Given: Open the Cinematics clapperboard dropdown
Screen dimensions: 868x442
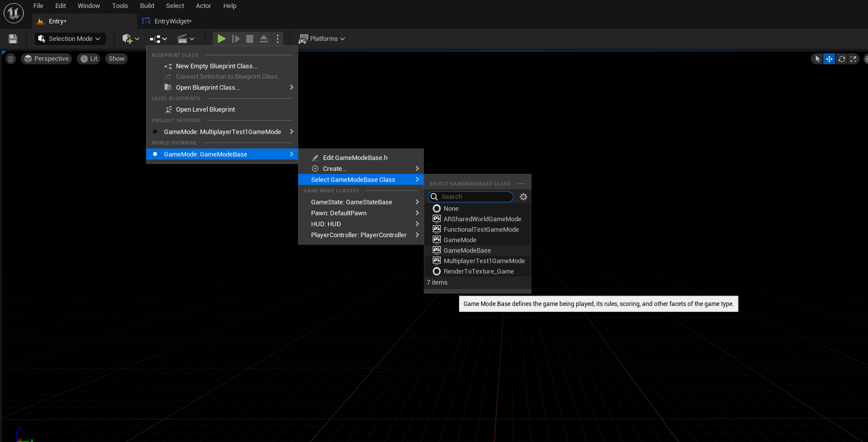Looking at the screenshot, I should point(185,39).
